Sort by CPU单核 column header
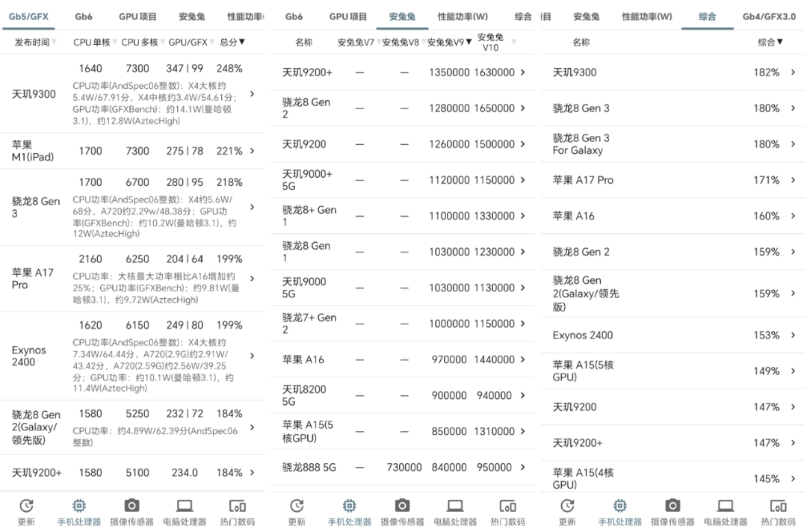807x532 pixels. (95, 42)
